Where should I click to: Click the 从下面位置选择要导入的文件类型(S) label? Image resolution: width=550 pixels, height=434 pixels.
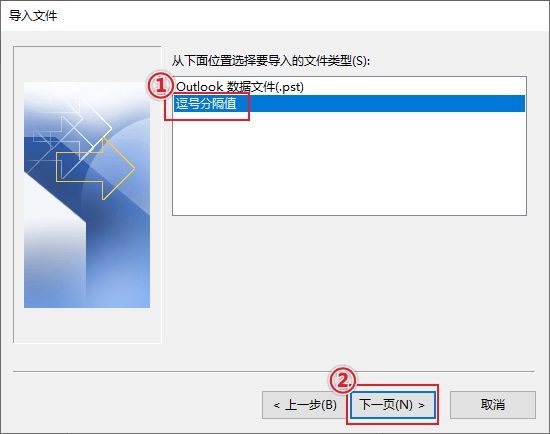click(x=270, y=61)
